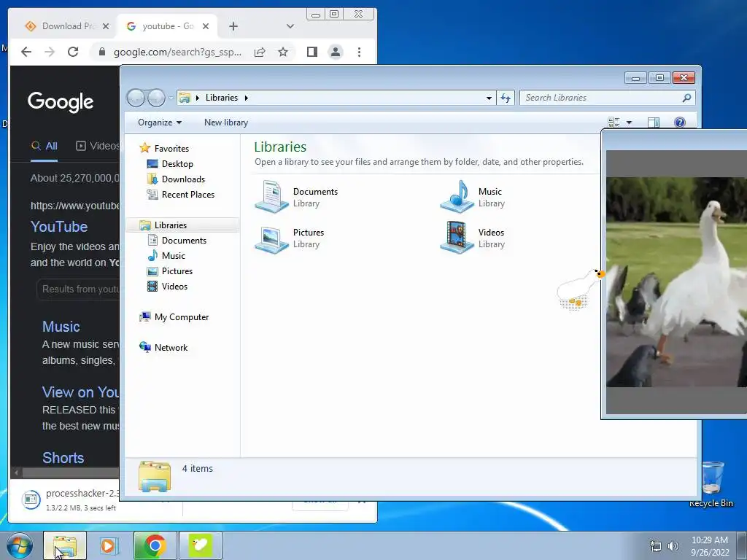747x560 pixels.
Task: Click the Chrome address bar URL
Action: click(177, 52)
